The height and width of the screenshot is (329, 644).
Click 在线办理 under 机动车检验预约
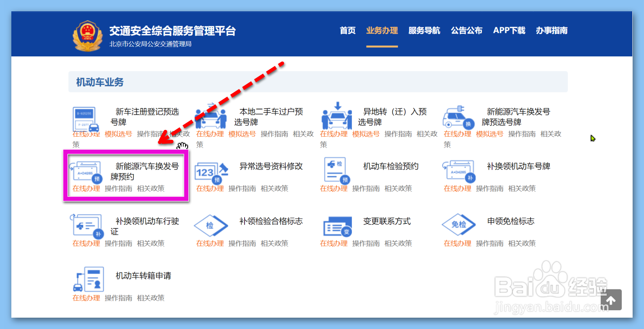click(x=334, y=188)
